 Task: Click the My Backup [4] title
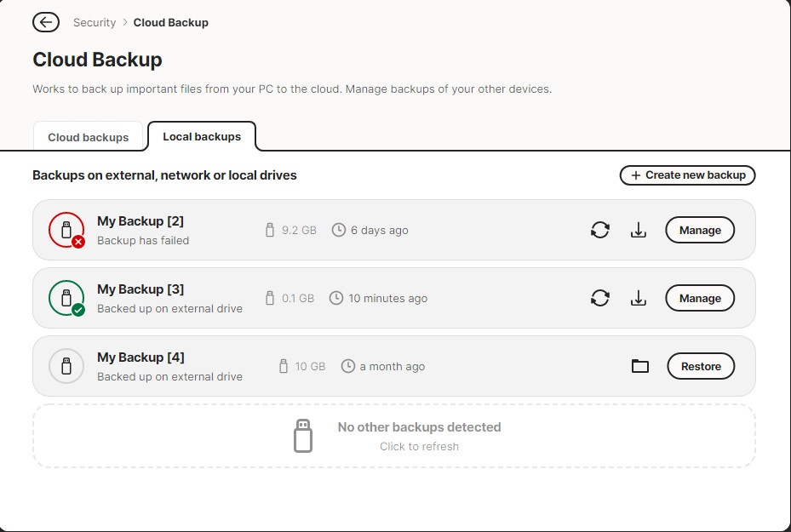coord(140,358)
